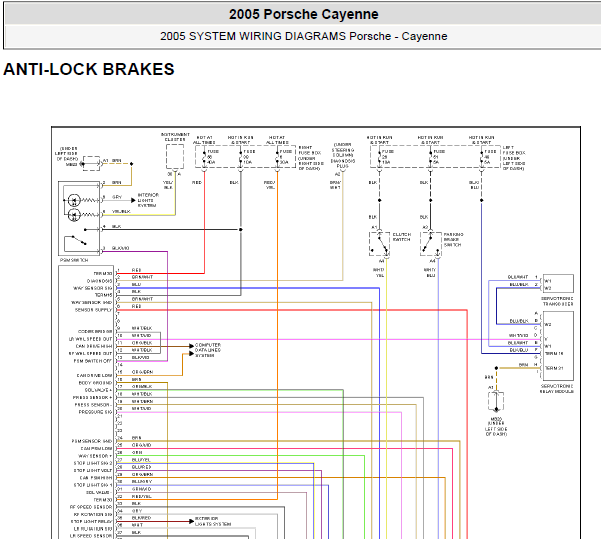
Task: Click the 'PSM SENSOR GND' pin label
Action: coord(92,441)
